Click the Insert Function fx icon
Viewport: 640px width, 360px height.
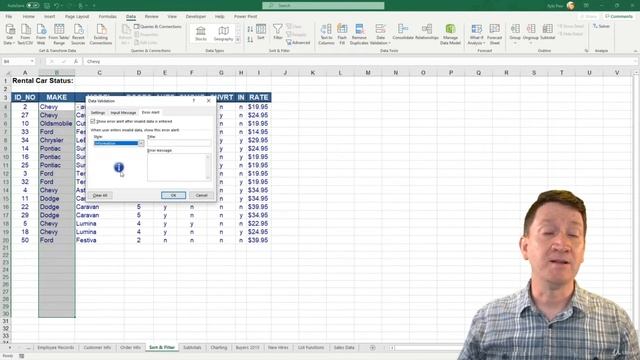[76, 61]
